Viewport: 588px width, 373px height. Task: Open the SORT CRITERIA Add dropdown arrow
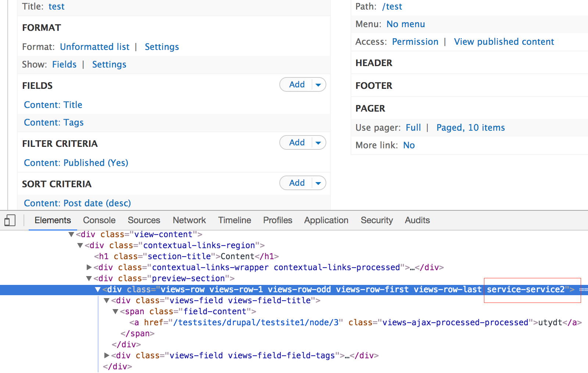[318, 183]
